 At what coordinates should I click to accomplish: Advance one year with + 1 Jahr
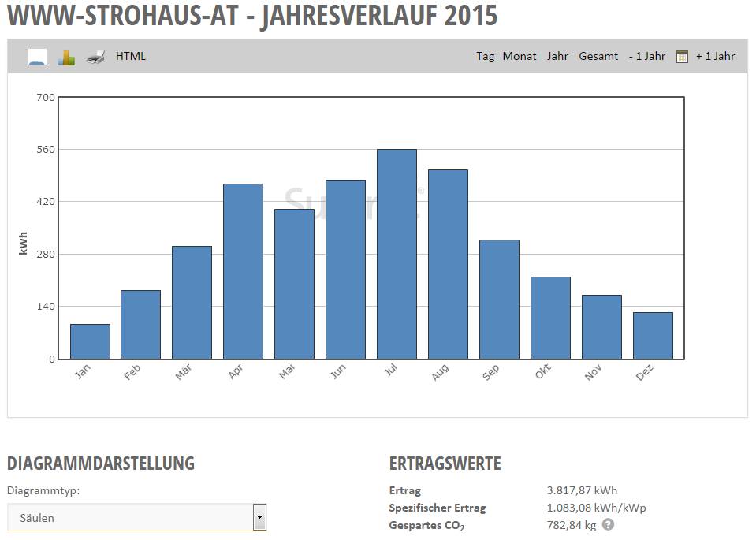pyautogui.click(x=715, y=56)
